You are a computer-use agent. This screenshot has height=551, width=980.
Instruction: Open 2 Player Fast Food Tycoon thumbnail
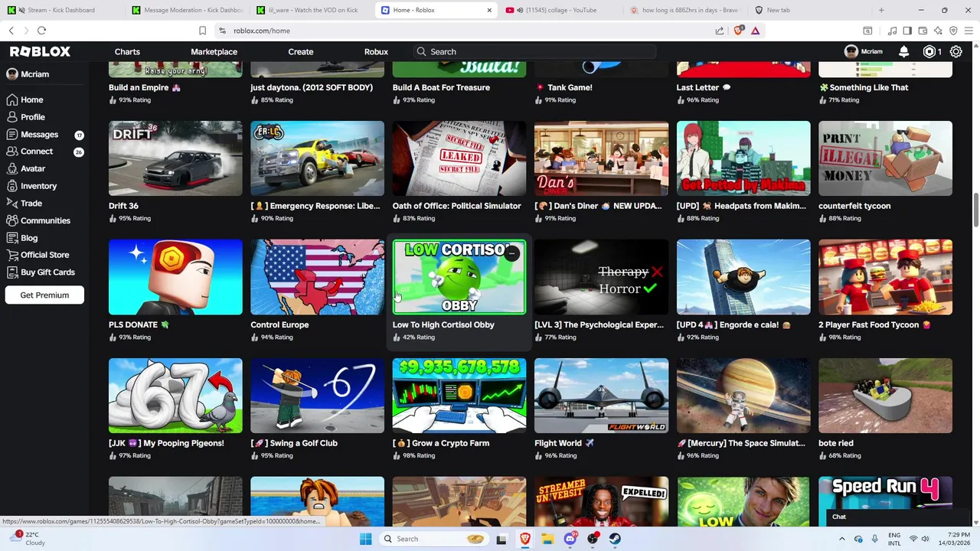(x=885, y=277)
